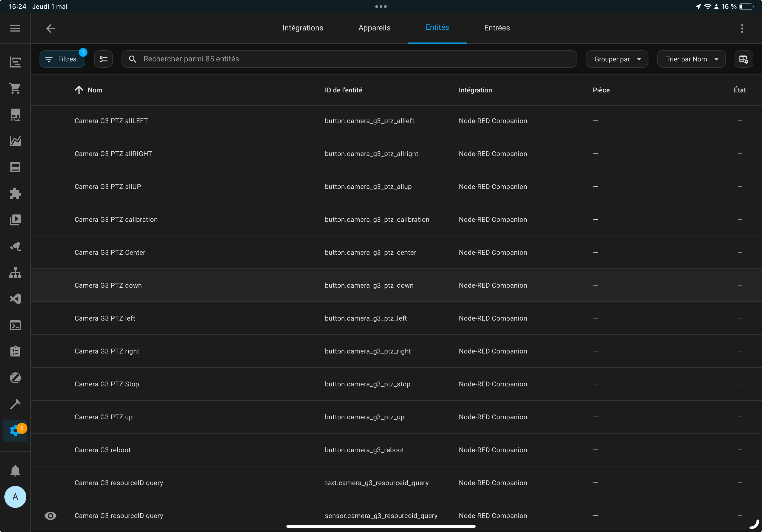Sort by Intégration column header
The height and width of the screenshot is (532, 762).
(475, 90)
